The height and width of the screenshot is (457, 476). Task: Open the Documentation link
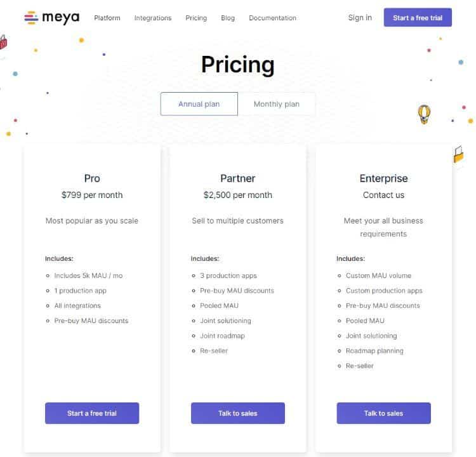click(x=272, y=18)
